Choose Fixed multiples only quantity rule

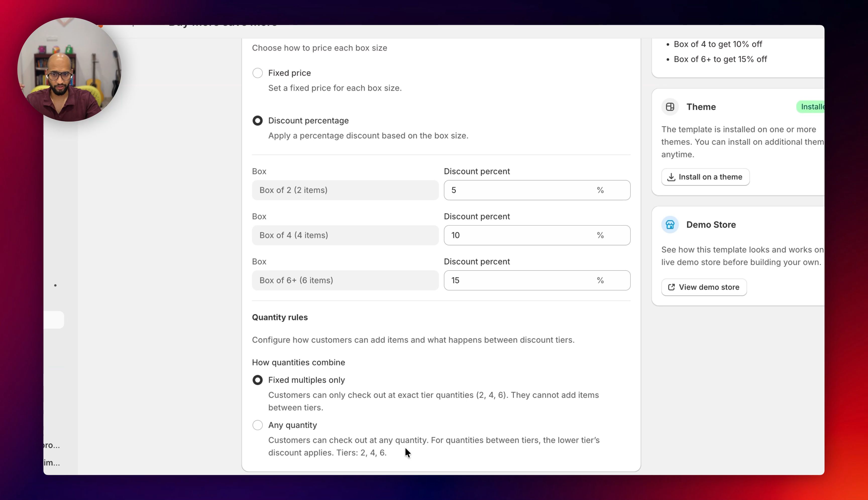pyautogui.click(x=257, y=380)
